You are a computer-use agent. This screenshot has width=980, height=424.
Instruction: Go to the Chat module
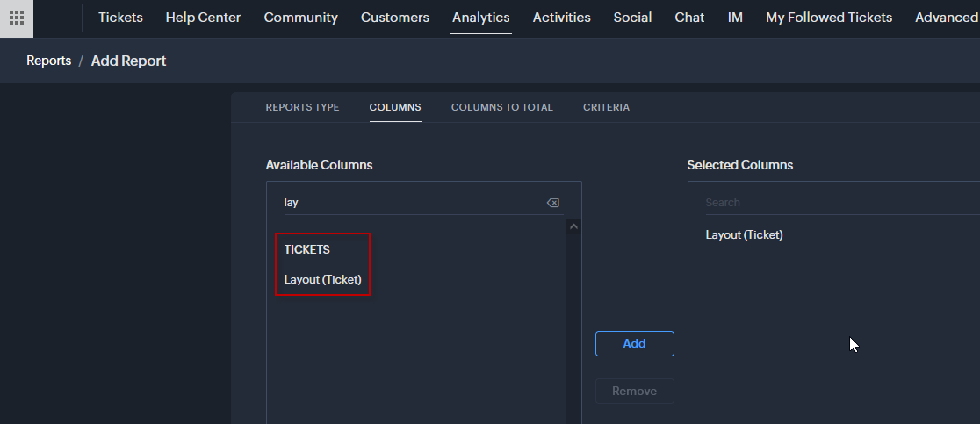coord(689,18)
